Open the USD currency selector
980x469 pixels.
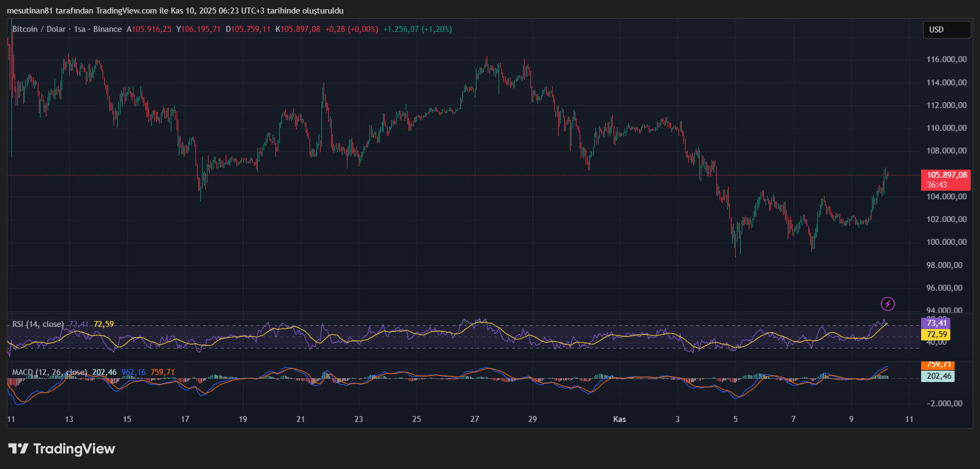click(946, 30)
